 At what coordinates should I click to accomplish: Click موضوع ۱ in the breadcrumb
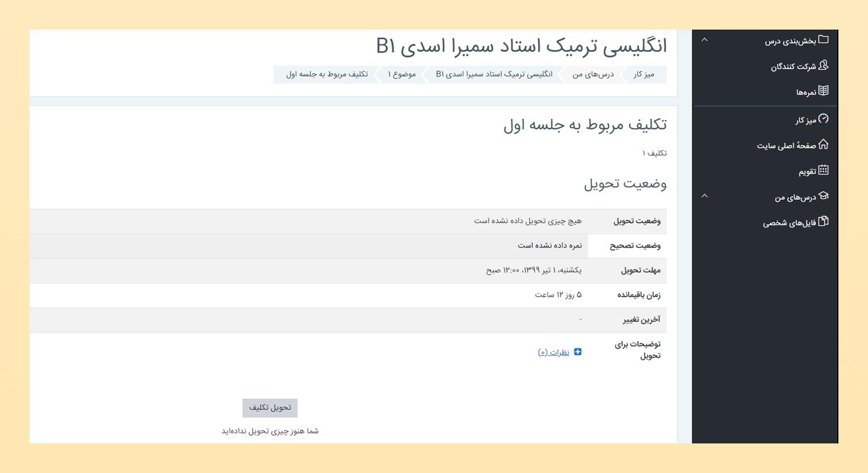point(402,74)
